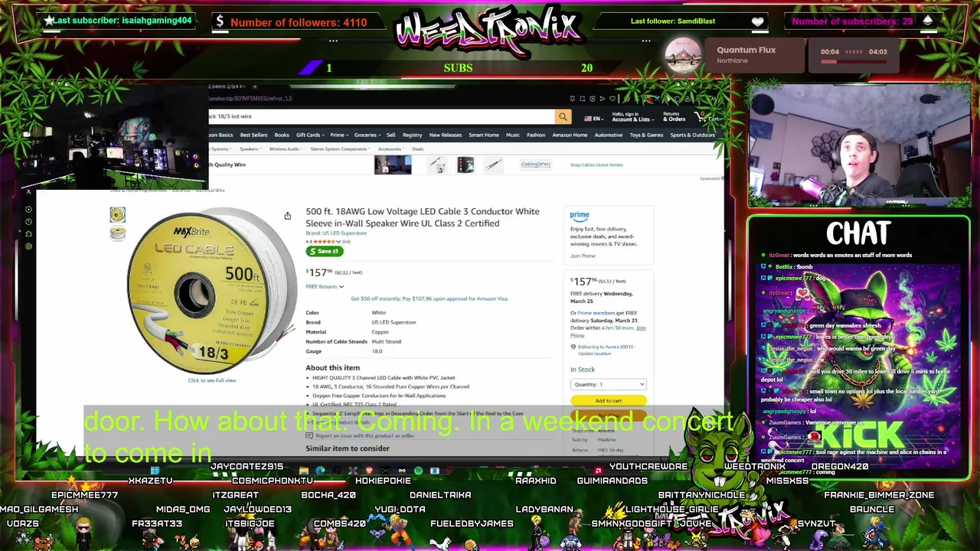Open Smart Home in Amazon nav

pyautogui.click(x=484, y=135)
